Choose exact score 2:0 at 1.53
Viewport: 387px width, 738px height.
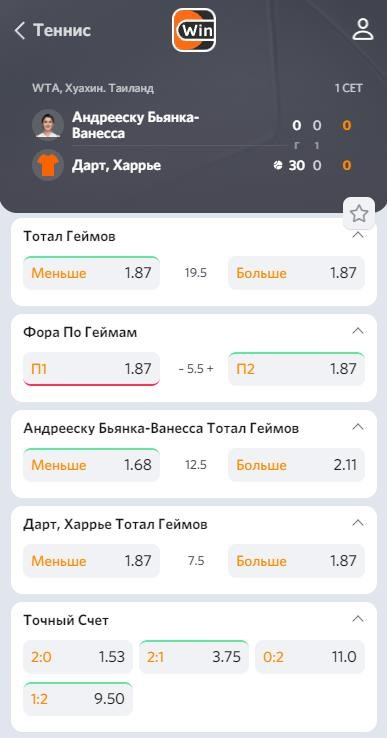(78, 657)
